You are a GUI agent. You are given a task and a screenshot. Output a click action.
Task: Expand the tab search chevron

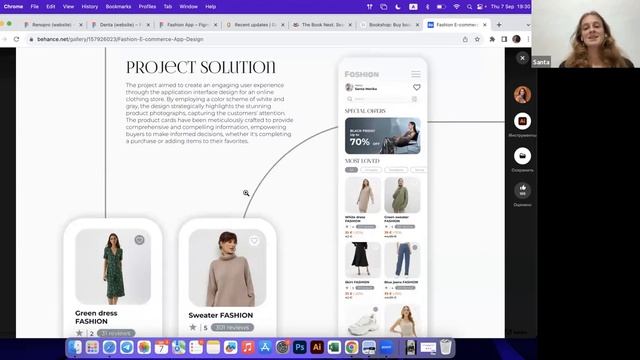[x=528, y=25]
